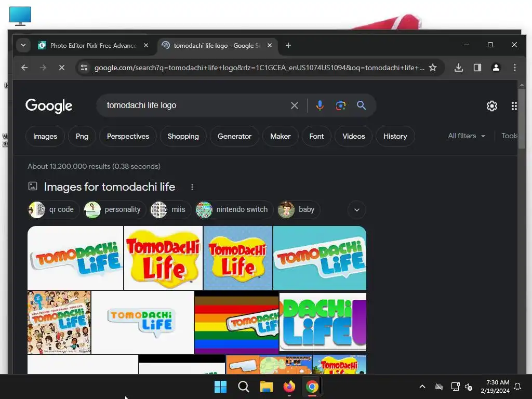Select the Shopping filter chip
This screenshot has width=532, height=399.
pos(183,136)
